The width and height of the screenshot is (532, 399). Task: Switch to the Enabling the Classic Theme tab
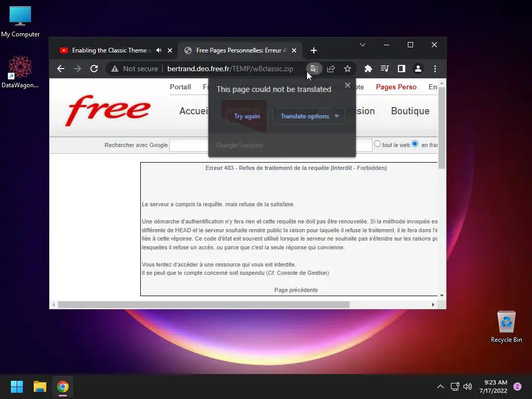[x=111, y=50]
